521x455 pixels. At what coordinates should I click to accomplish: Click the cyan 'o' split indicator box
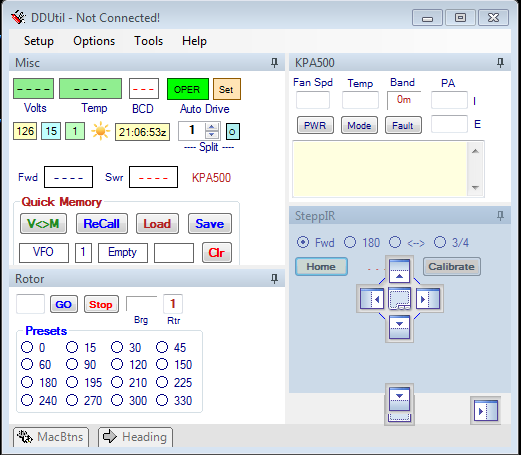(x=233, y=131)
